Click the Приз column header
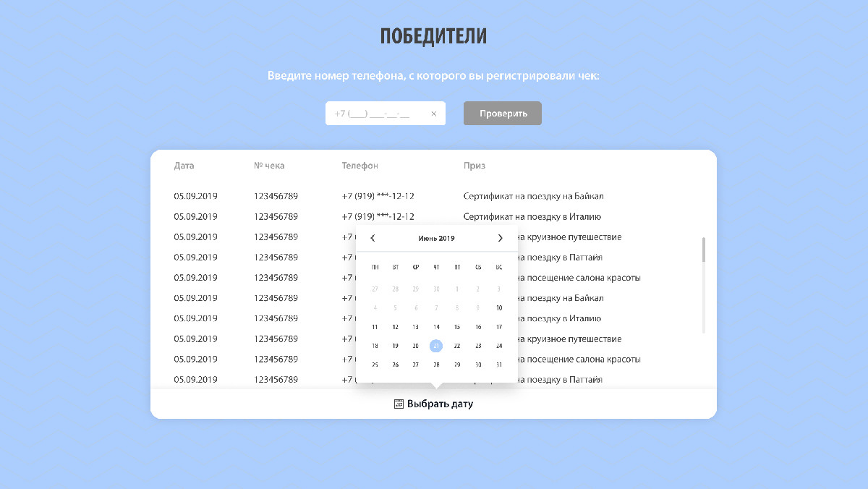This screenshot has width=868, height=489. (475, 166)
